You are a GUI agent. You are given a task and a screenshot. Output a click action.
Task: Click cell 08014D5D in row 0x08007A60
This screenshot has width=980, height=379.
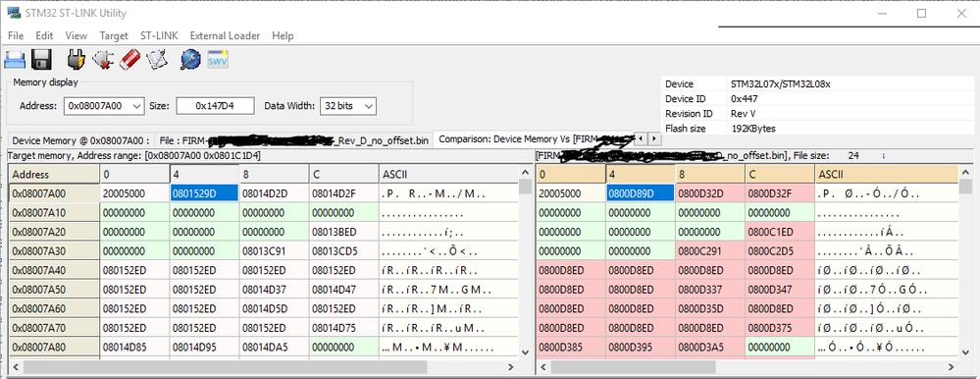pos(274,309)
